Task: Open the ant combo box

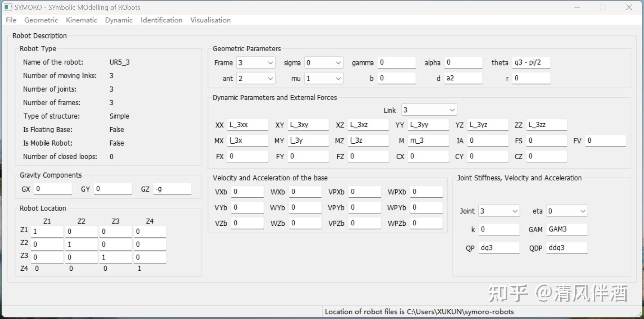Action: pos(256,79)
